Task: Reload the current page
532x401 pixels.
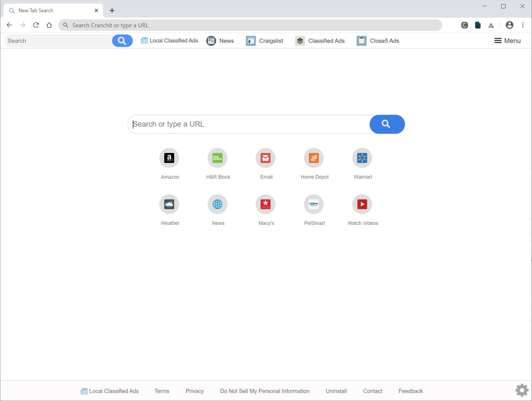Action: 36,25
